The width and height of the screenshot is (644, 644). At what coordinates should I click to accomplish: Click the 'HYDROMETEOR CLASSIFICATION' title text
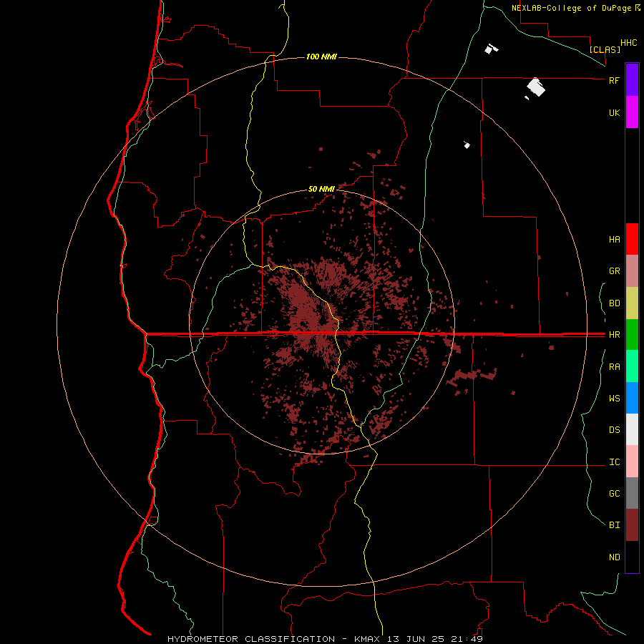[251, 639]
